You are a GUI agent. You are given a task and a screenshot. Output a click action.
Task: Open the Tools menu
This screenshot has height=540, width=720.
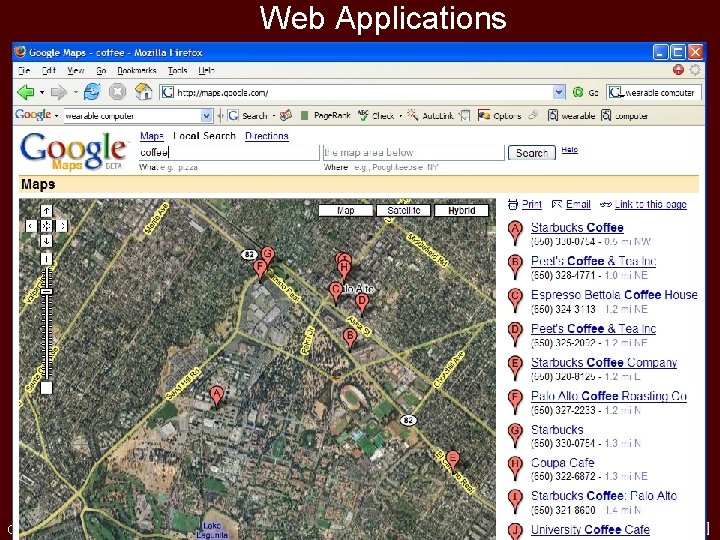click(177, 70)
